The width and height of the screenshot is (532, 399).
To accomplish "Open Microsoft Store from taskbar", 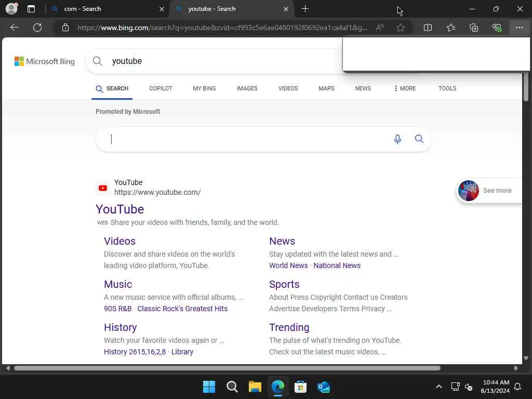I will (x=300, y=387).
